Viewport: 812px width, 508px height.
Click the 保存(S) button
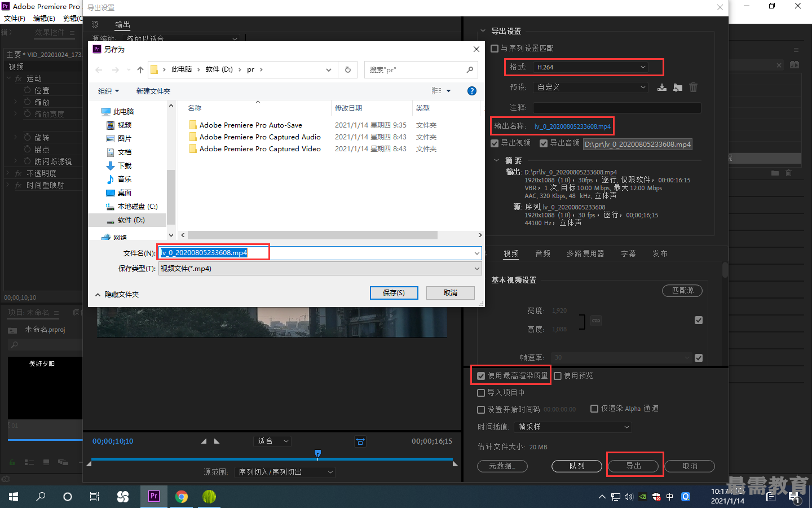tap(394, 293)
